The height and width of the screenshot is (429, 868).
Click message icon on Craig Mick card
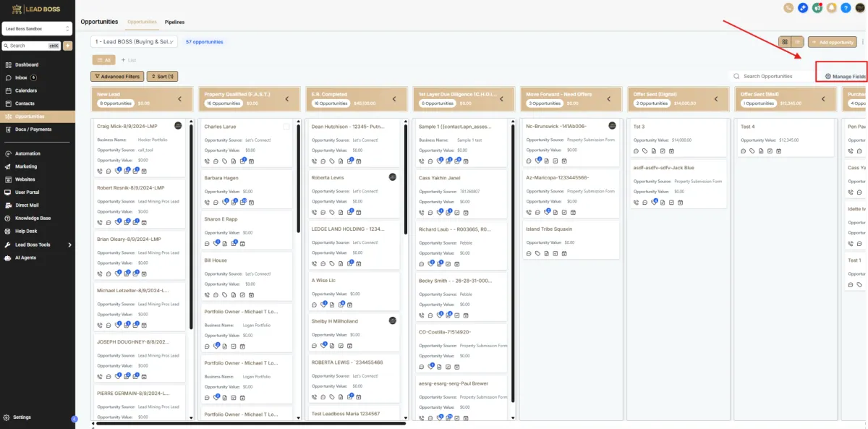[109, 171]
